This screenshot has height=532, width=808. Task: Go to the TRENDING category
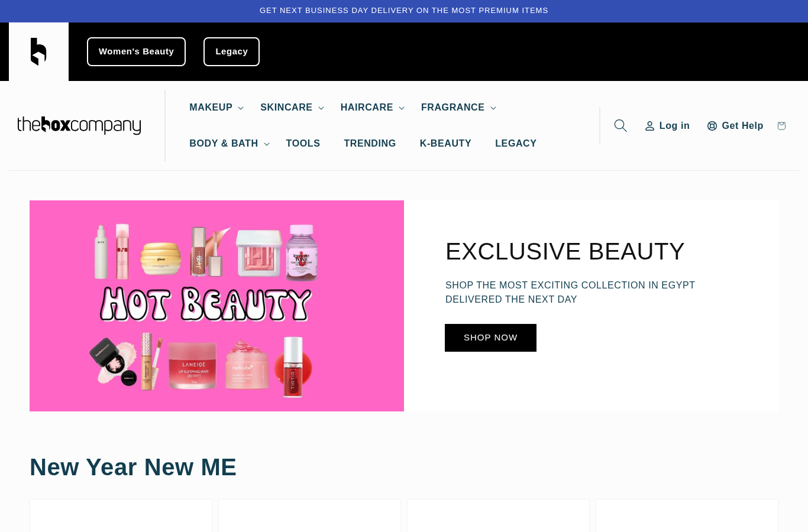370,144
